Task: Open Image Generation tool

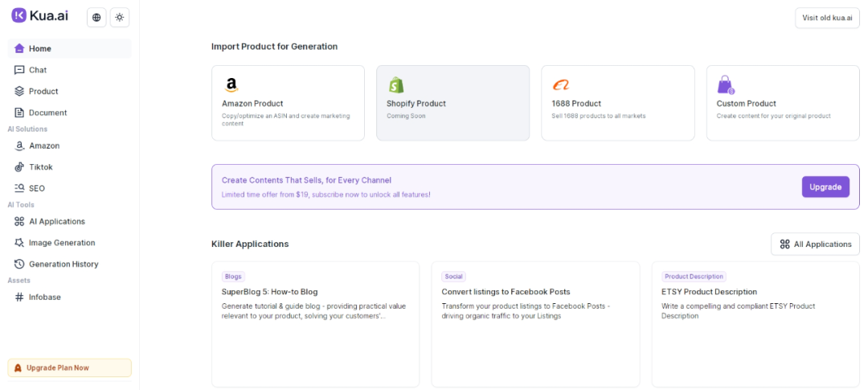Action: coord(61,243)
